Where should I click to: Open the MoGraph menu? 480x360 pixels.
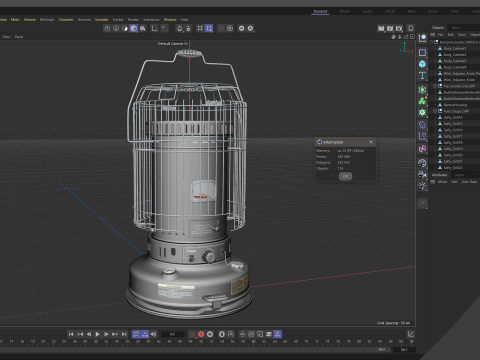point(47,20)
